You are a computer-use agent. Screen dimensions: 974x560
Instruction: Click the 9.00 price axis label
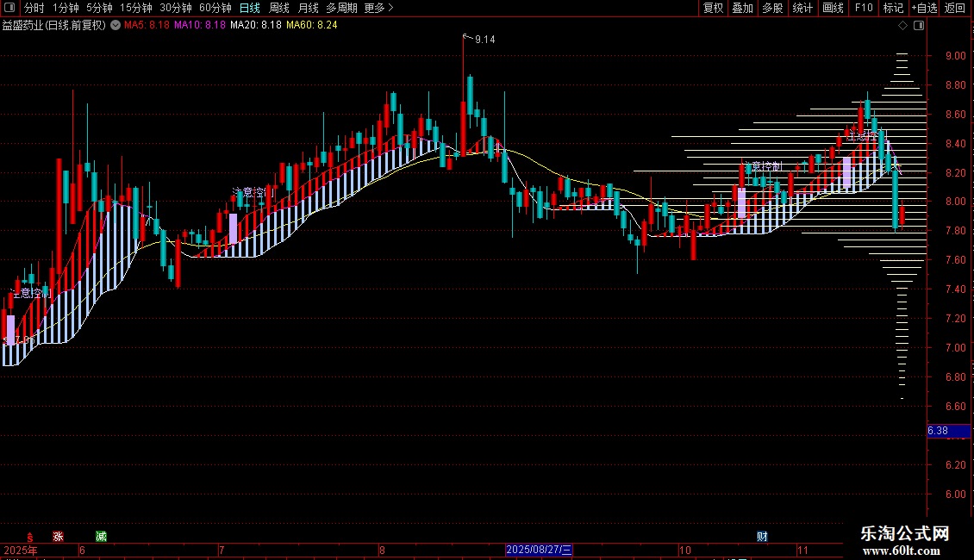point(956,55)
